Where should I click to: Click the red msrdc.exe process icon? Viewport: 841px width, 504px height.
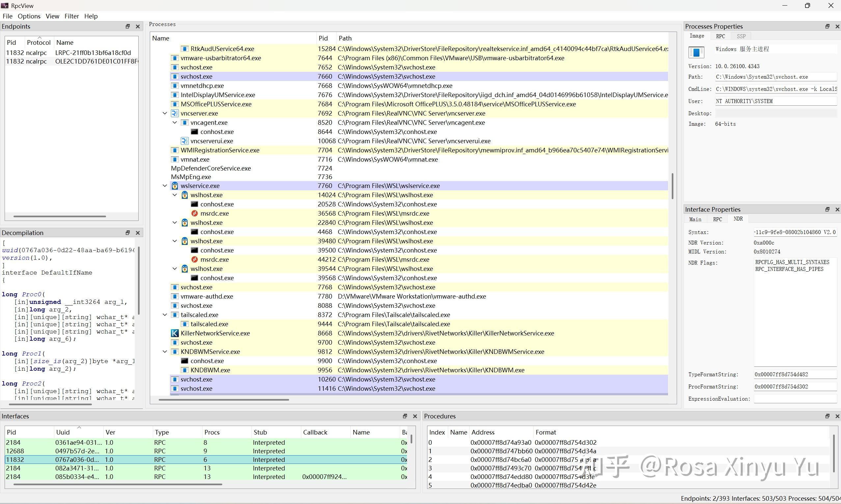tap(195, 213)
